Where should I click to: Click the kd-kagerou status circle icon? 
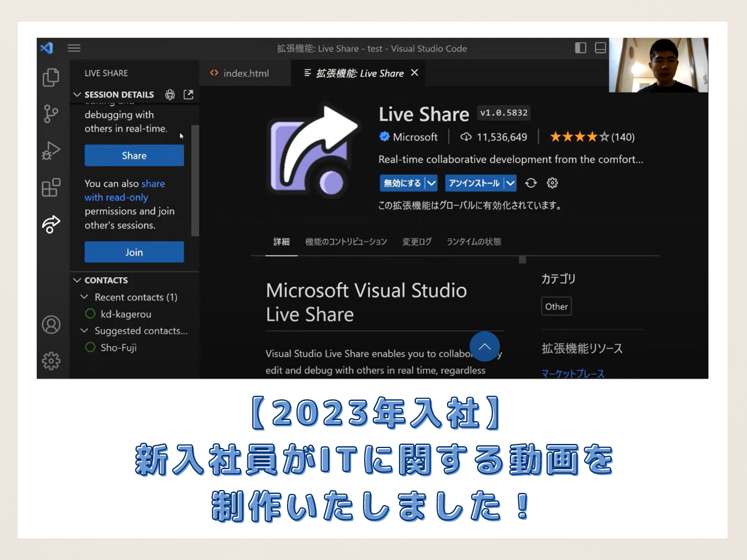click(90, 314)
